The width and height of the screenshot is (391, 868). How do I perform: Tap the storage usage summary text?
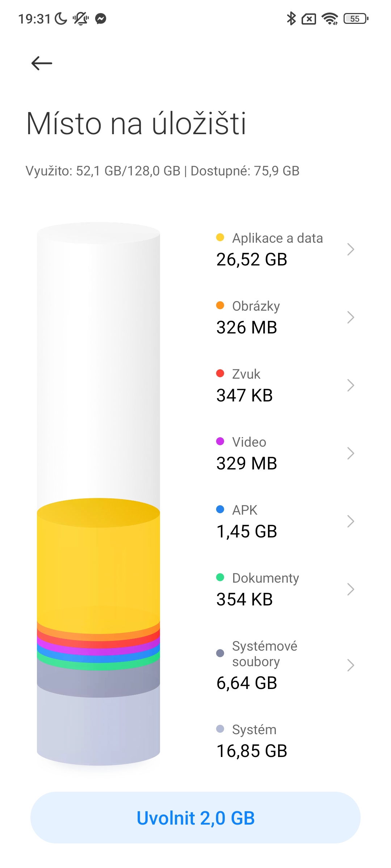pyautogui.click(x=163, y=171)
